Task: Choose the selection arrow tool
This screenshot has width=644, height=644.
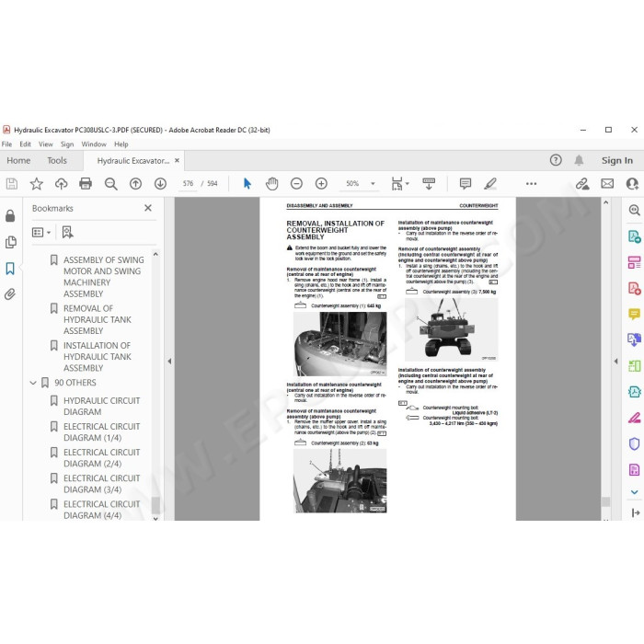Action: [x=247, y=184]
